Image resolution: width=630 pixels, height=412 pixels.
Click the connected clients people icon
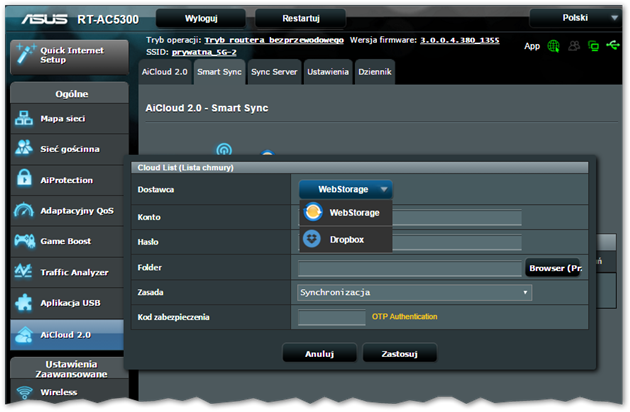(574, 46)
